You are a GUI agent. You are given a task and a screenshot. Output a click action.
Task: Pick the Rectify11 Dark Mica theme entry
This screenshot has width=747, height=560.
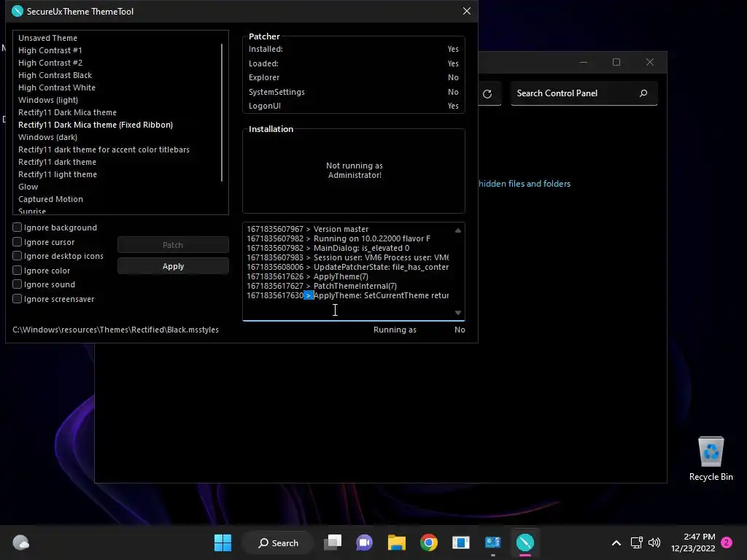67,112
